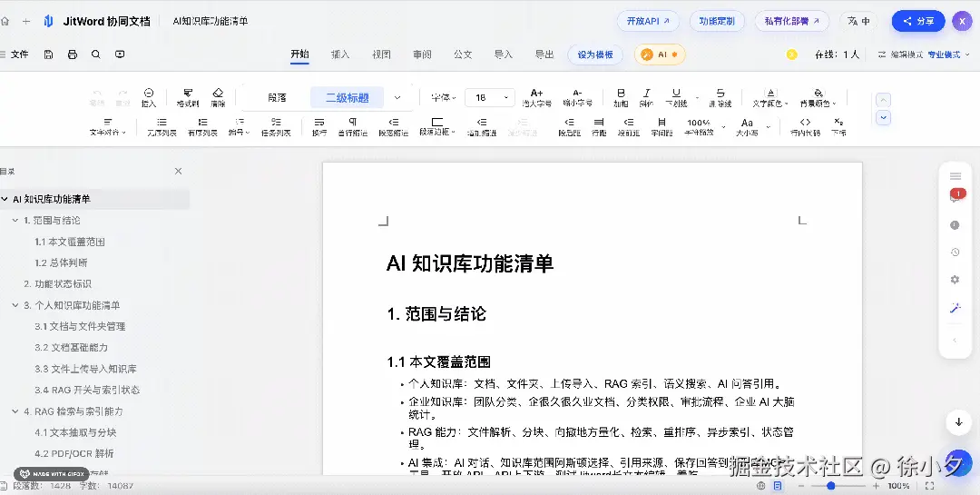This screenshot has width=980, height=495.
Task: Open the numbering (编号) dropdown
Action: [240, 126]
